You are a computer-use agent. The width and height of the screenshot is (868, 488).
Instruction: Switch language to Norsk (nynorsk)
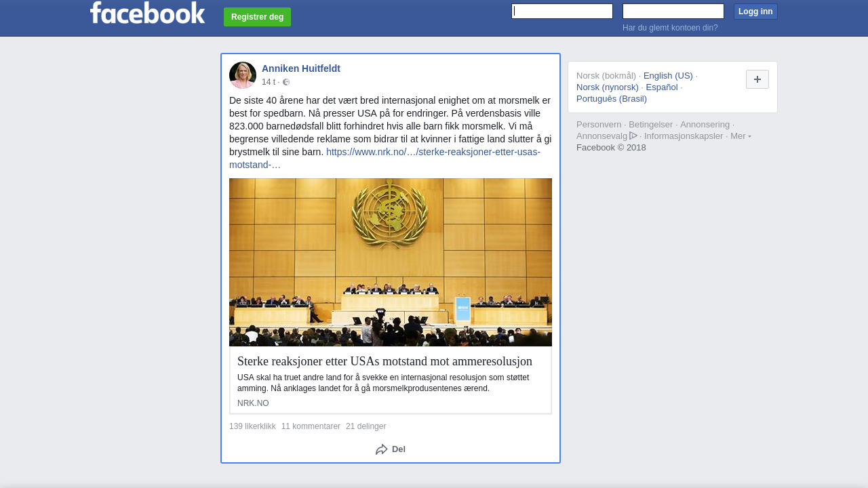click(x=608, y=87)
